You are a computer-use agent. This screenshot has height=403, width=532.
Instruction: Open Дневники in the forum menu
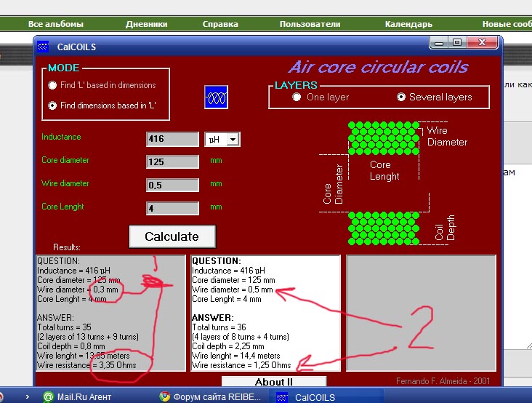coord(146,24)
